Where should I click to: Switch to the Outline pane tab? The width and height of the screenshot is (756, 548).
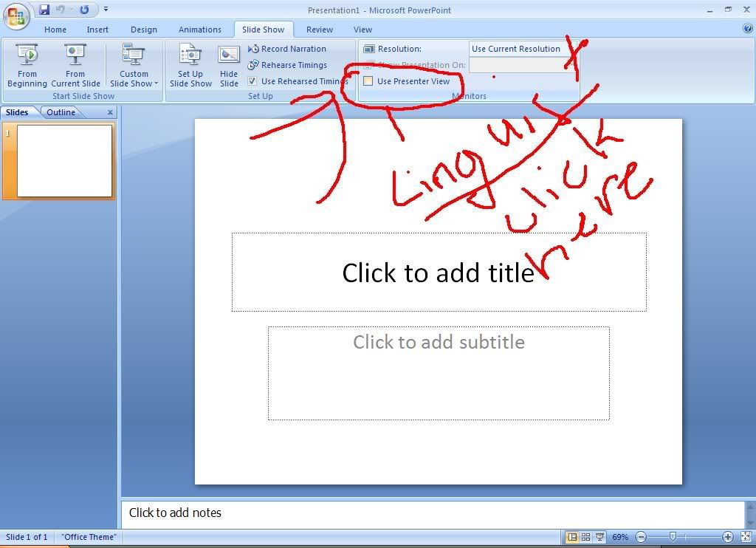[x=61, y=112]
